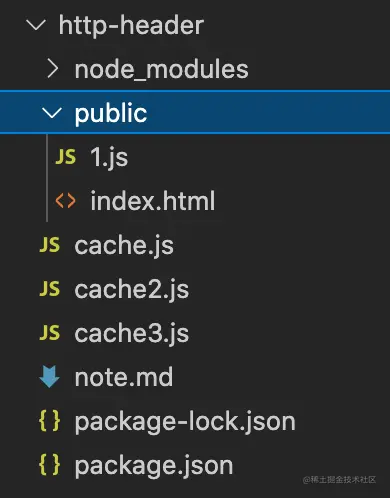This screenshot has width=390, height=498.
Task: Click the JS icon next to cache.js
Action: click(50, 245)
